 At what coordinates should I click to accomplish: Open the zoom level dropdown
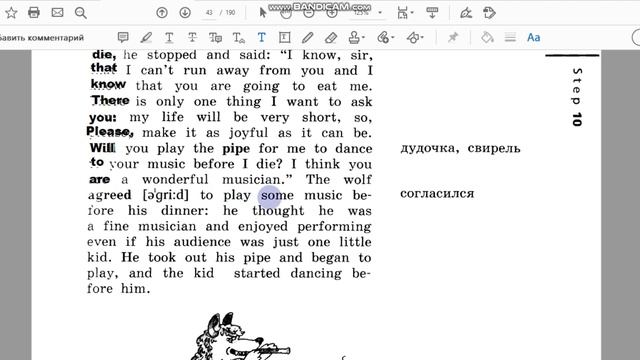click(380, 13)
